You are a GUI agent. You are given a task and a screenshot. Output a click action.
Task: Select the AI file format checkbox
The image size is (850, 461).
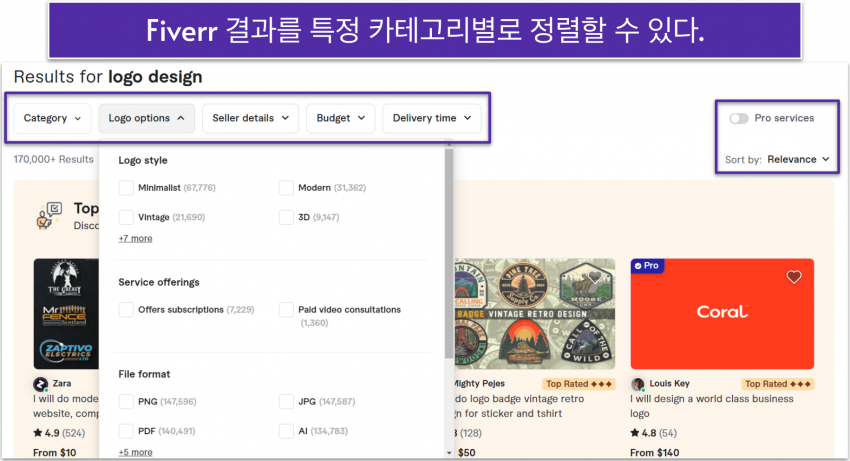(x=286, y=431)
